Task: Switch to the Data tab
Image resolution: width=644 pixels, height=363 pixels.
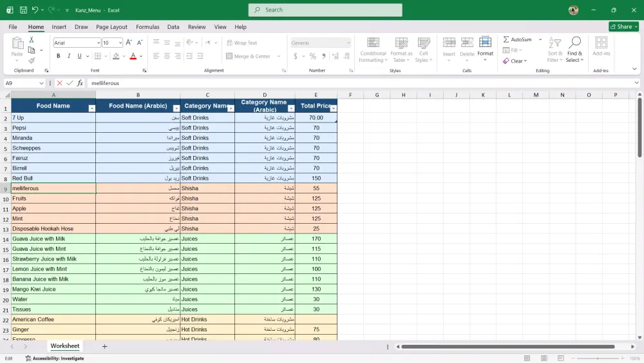Action: (173, 26)
